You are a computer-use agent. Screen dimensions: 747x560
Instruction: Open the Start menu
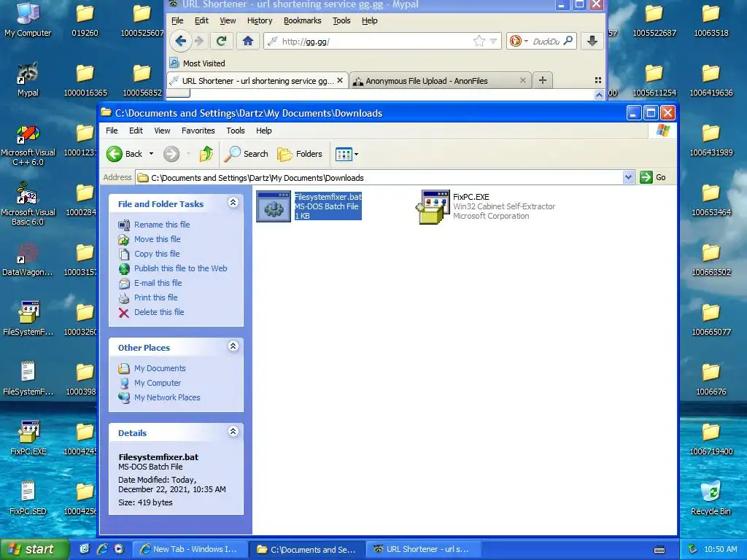pos(35,549)
